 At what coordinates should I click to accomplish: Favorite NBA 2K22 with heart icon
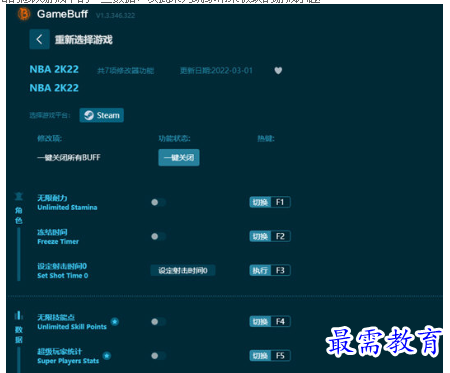(278, 70)
